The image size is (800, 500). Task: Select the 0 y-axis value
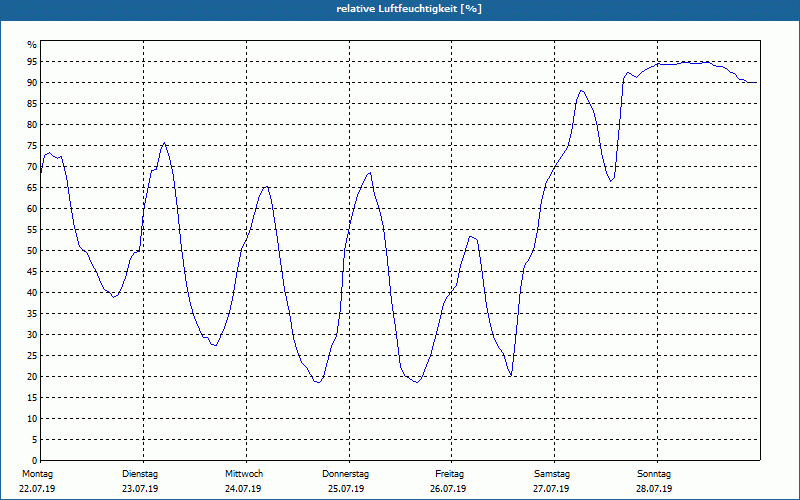(x=34, y=461)
